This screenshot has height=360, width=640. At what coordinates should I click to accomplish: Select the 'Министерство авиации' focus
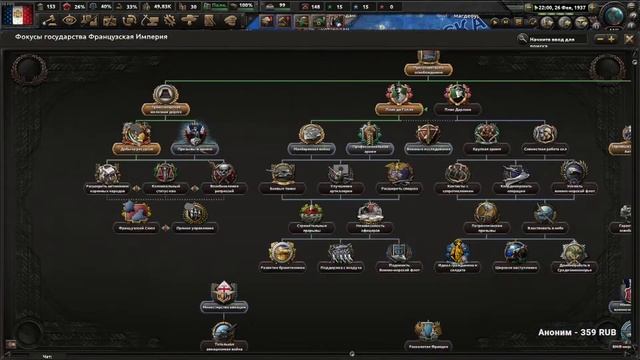click(224, 296)
